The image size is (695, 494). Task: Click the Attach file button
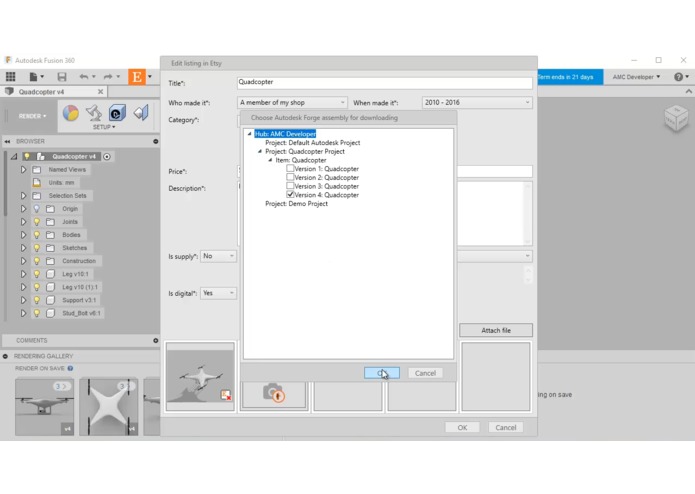coord(496,330)
